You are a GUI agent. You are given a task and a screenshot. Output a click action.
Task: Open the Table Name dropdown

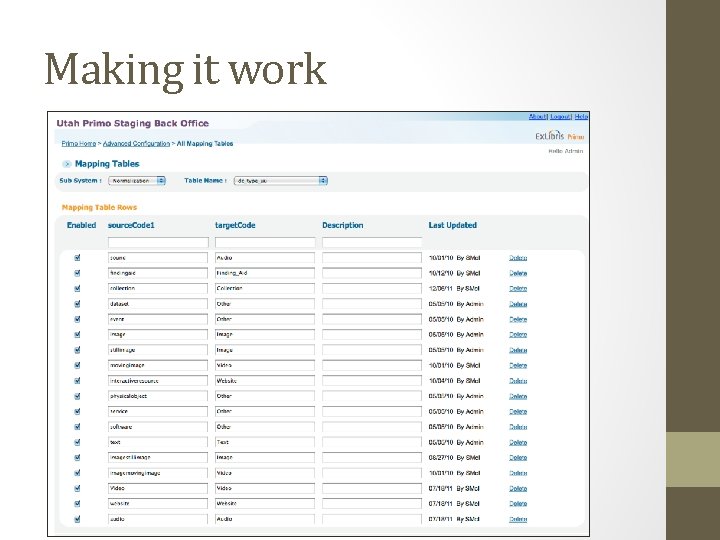point(281,180)
